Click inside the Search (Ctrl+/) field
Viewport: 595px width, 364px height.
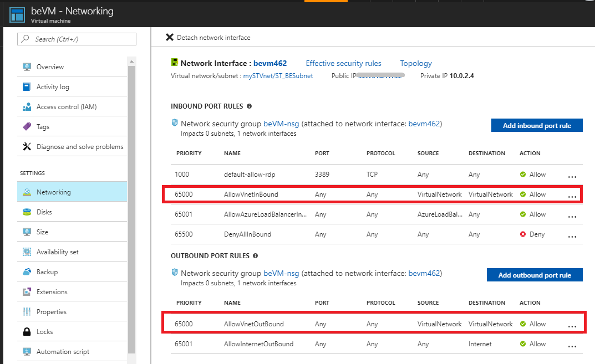tap(83, 39)
